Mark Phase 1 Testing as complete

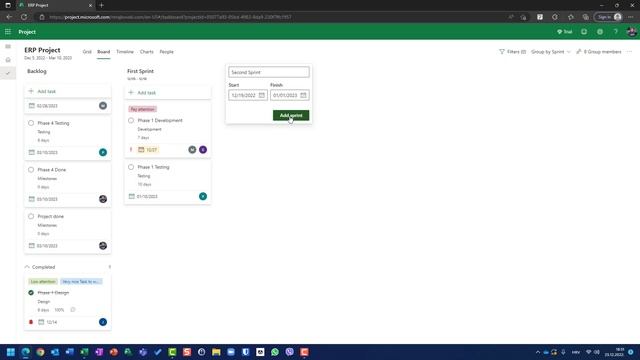[131, 167]
